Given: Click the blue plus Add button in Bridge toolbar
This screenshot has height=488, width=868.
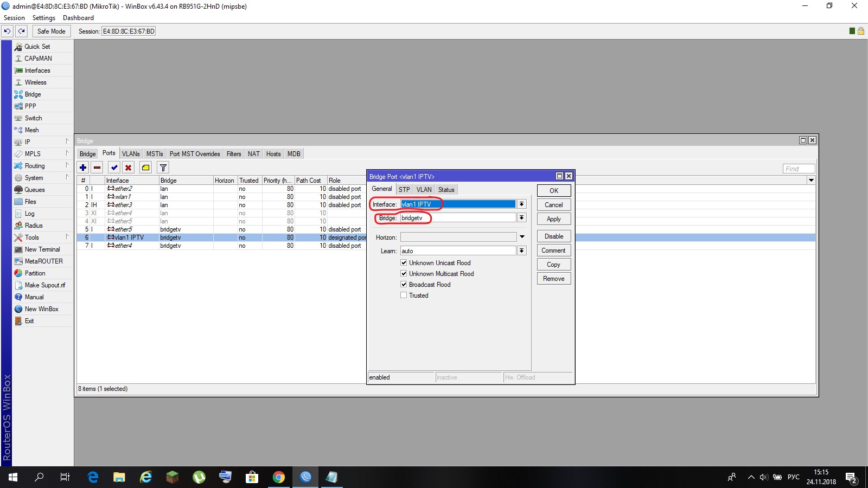Looking at the screenshot, I should pyautogui.click(x=83, y=168).
